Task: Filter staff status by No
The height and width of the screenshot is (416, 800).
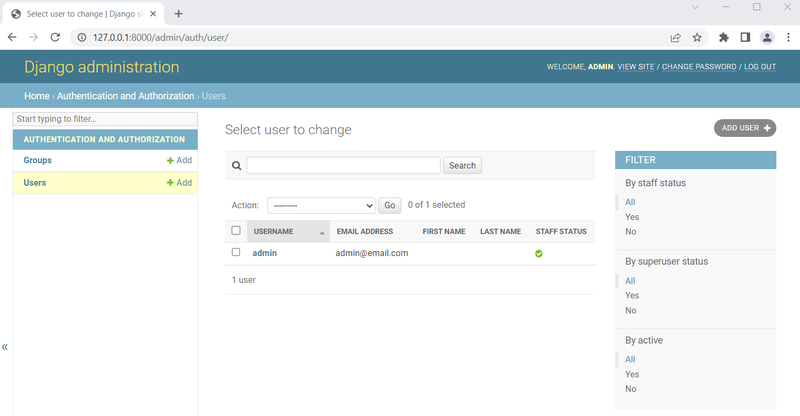Action: point(631,232)
